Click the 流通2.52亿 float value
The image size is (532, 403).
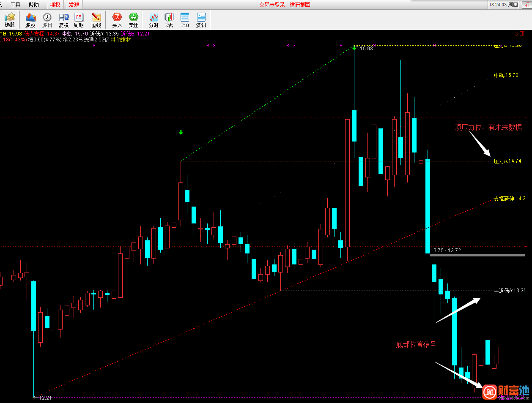(96, 40)
